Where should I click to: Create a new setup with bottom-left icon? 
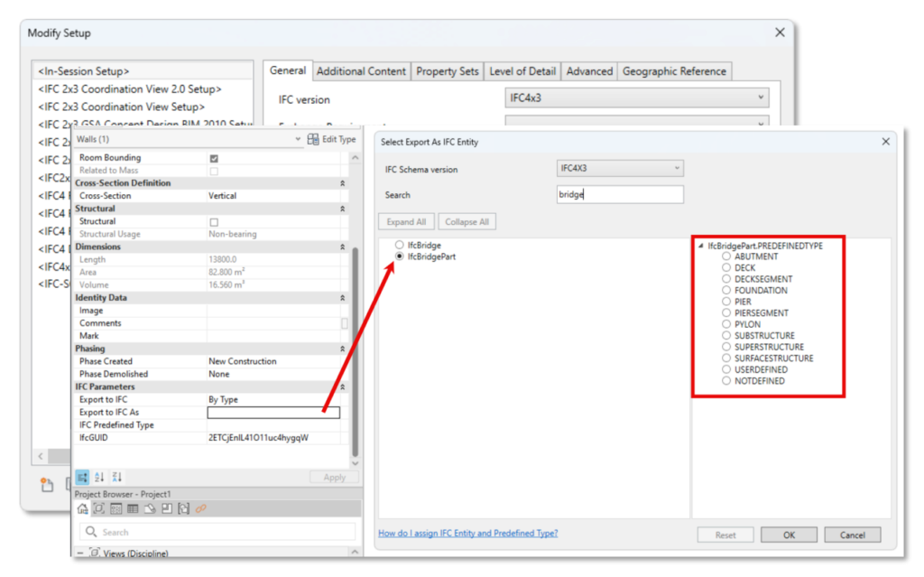pyautogui.click(x=47, y=485)
